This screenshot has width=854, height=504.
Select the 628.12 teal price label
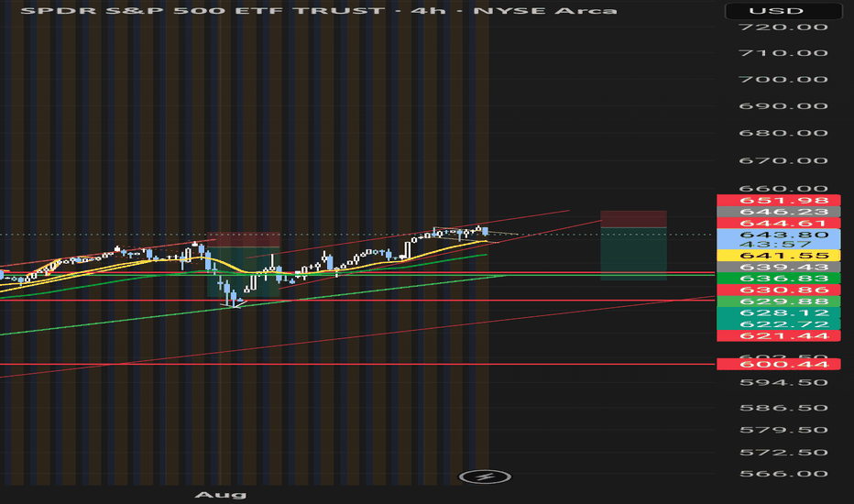(778, 312)
